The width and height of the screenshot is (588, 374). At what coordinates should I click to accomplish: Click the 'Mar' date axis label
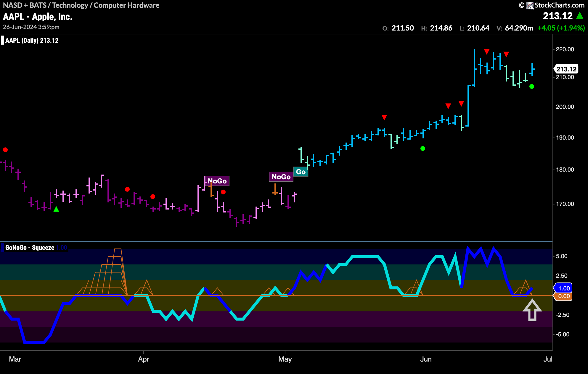tap(15, 359)
